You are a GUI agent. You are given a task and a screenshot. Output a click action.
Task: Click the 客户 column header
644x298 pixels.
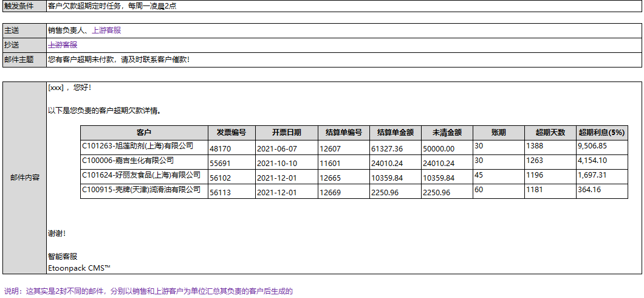pyautogui.click(x=144, y=133)
